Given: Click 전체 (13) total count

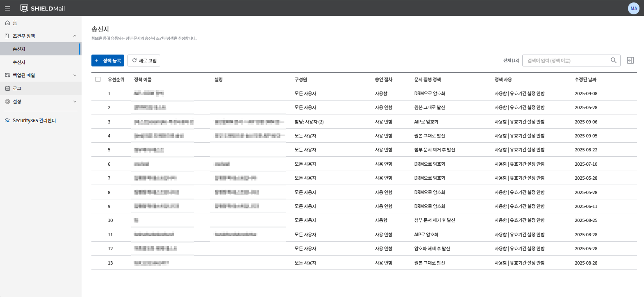Looking at the screenshot, I should point(511,60).
